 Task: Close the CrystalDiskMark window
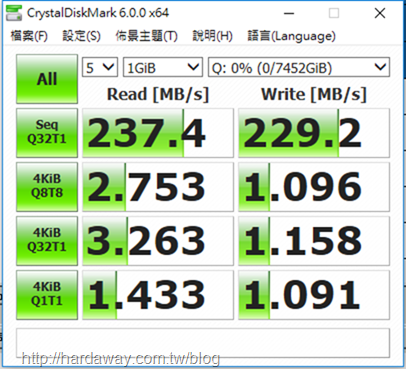[380, 13]
